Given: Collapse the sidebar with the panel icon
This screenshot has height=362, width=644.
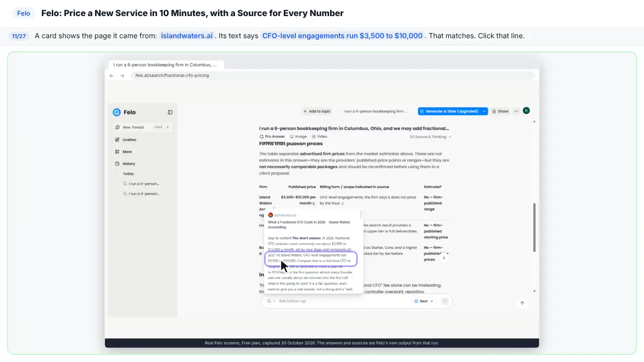Looking at the screenshot, I should click(170, 112).
